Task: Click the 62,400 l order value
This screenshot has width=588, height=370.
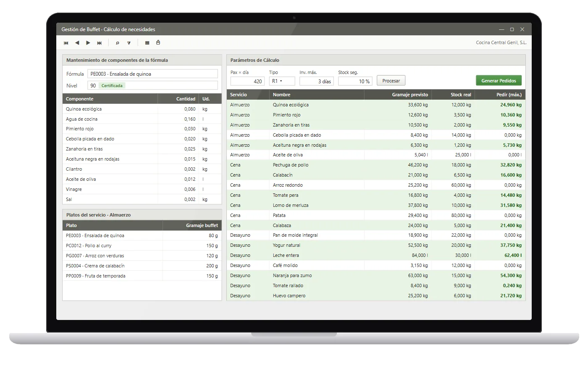Action: click(x=513, y=255)
